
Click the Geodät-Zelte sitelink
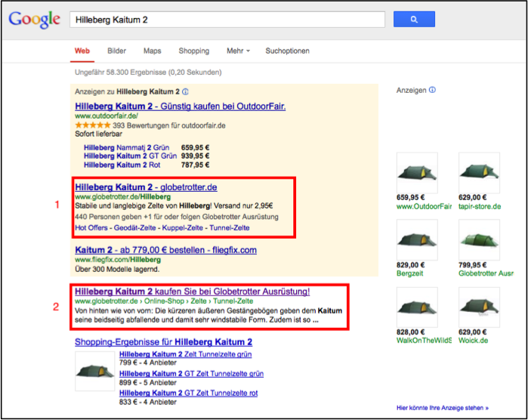pyautogui.click(x=134, y=227)
